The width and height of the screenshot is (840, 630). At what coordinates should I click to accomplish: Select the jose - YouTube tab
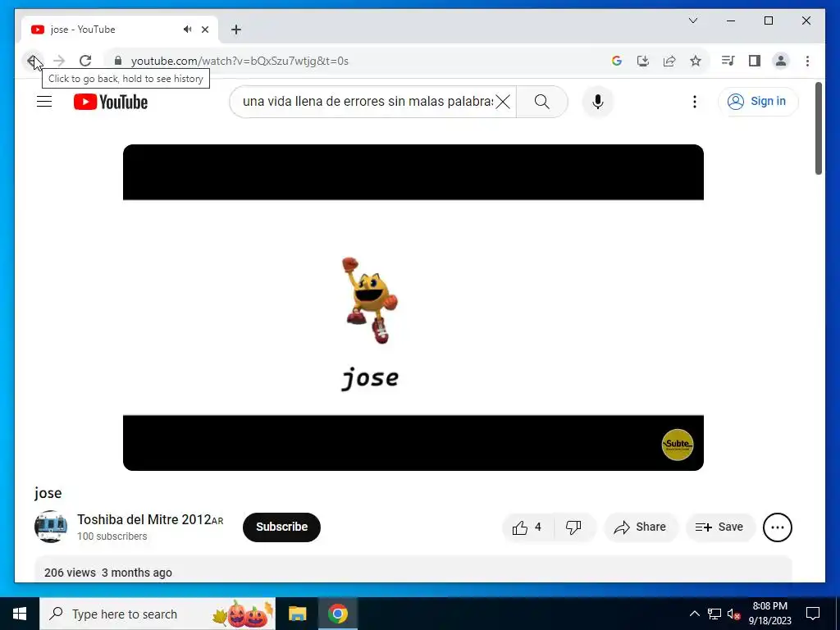click(x=120, y=30)
